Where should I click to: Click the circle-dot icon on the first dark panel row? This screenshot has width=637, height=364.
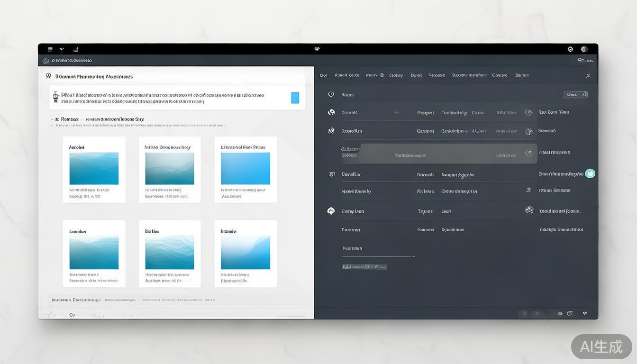(x=331, y=94)
